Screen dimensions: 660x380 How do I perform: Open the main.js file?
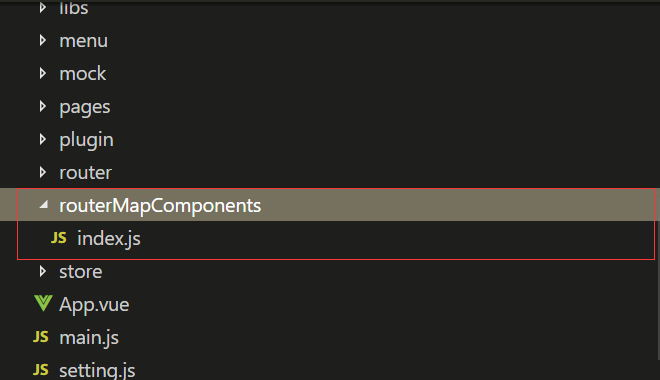[x=89, y=338]
